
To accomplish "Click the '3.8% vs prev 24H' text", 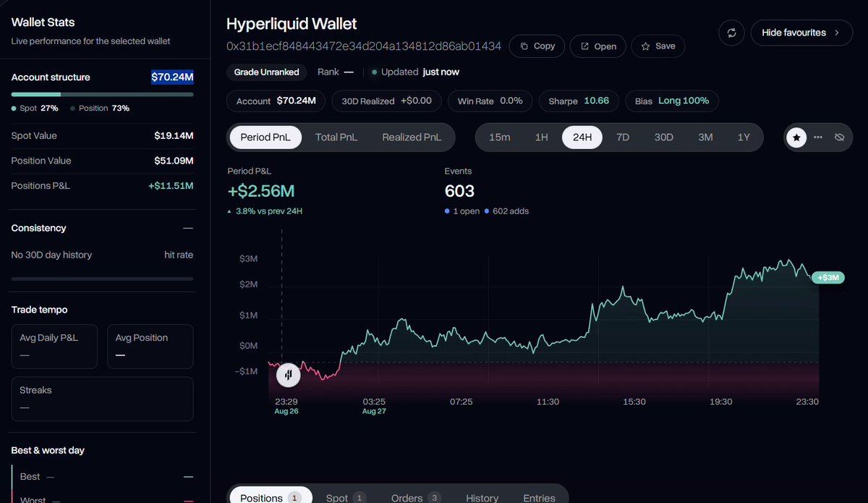I will pyautogui.click(x=270, y=211).
